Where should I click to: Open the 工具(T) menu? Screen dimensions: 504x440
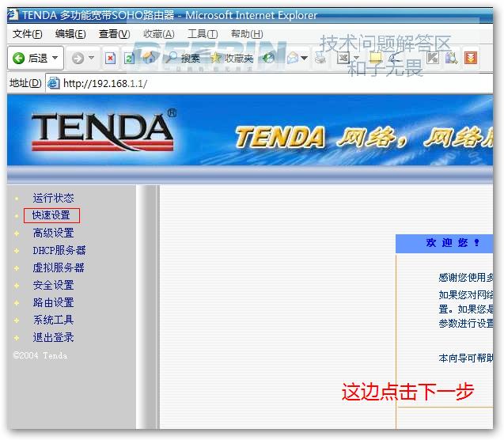[x=203, y=34]
